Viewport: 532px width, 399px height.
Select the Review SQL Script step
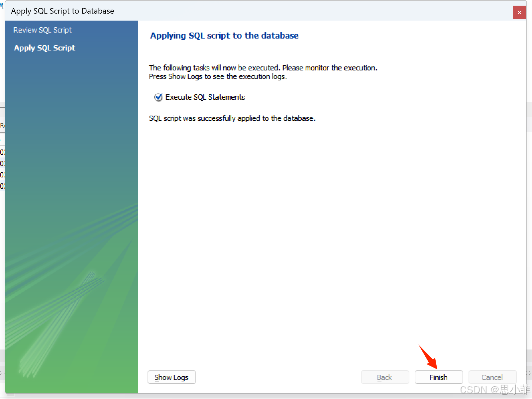43,30
